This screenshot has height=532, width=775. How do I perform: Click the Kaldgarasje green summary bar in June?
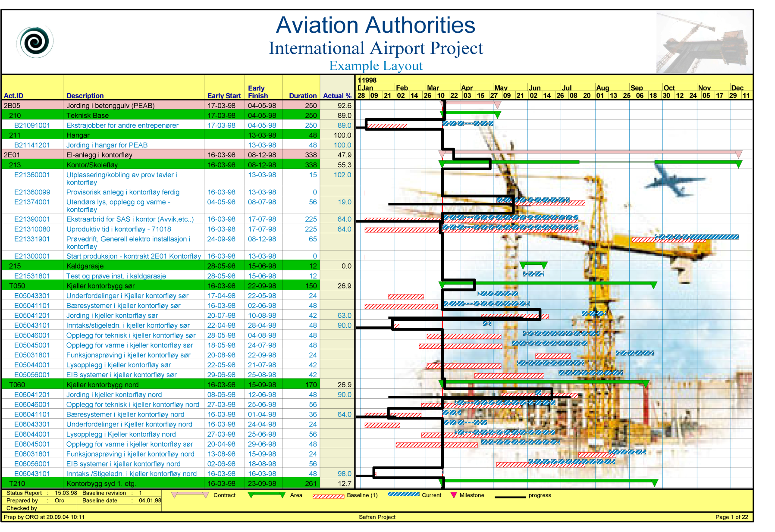(x=533, y=265)
